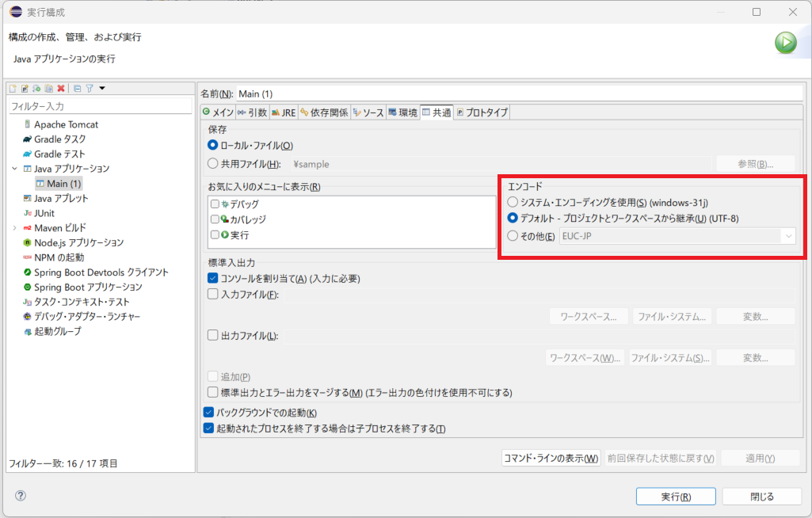Delete the selected launch configuration
The height and width of the screenshot is (518, 812).
(x=61, y=88)
